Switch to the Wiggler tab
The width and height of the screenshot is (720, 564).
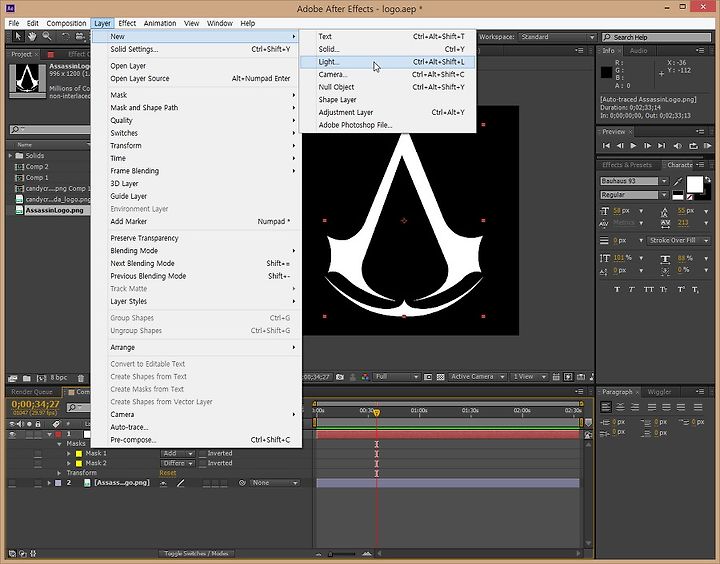click(659, 392)
